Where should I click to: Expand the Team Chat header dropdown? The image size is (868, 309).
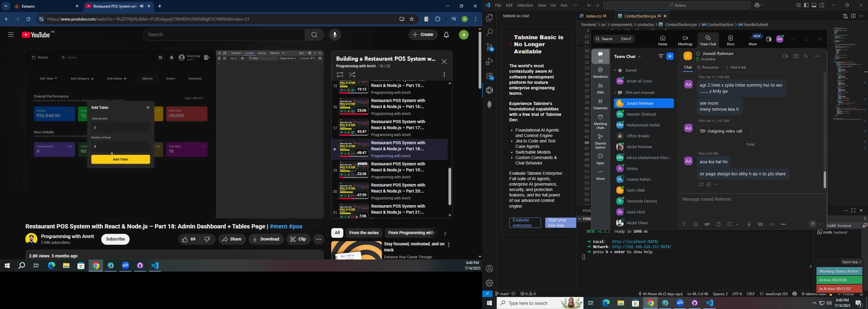tap(640, 57)
